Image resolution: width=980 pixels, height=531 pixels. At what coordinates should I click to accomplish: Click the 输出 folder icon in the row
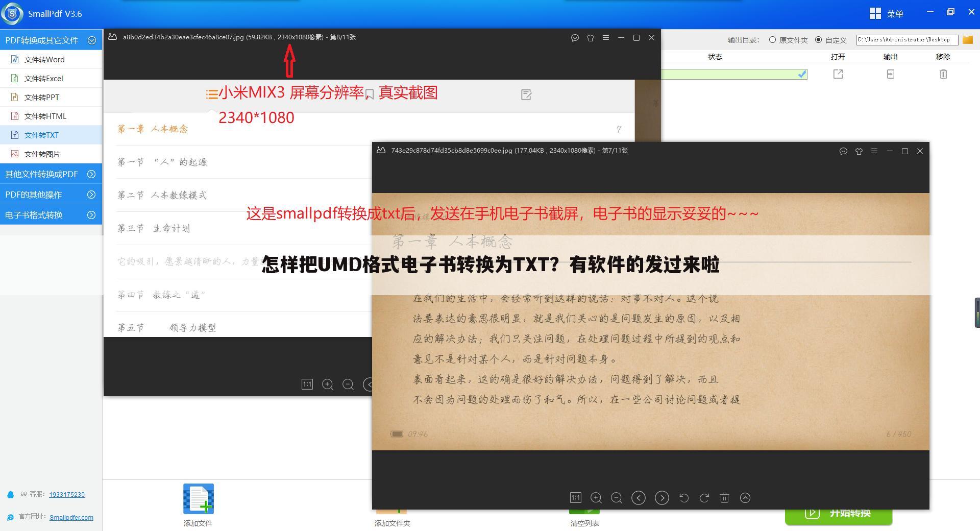(x=890, y=74)
